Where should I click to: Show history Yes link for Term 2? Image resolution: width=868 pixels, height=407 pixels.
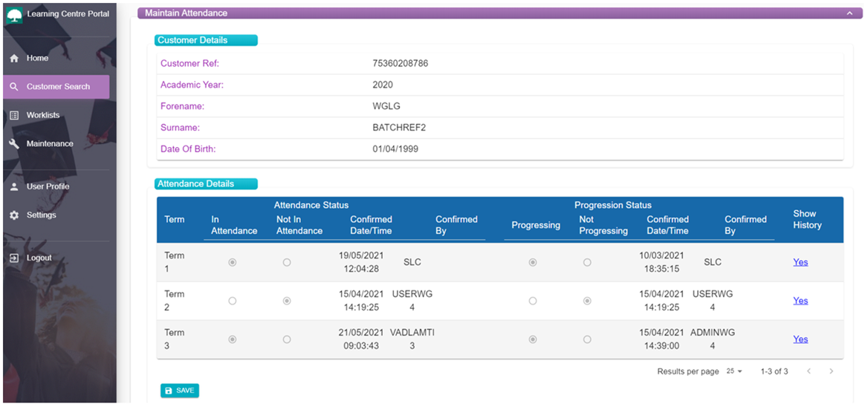coord(800,301)
